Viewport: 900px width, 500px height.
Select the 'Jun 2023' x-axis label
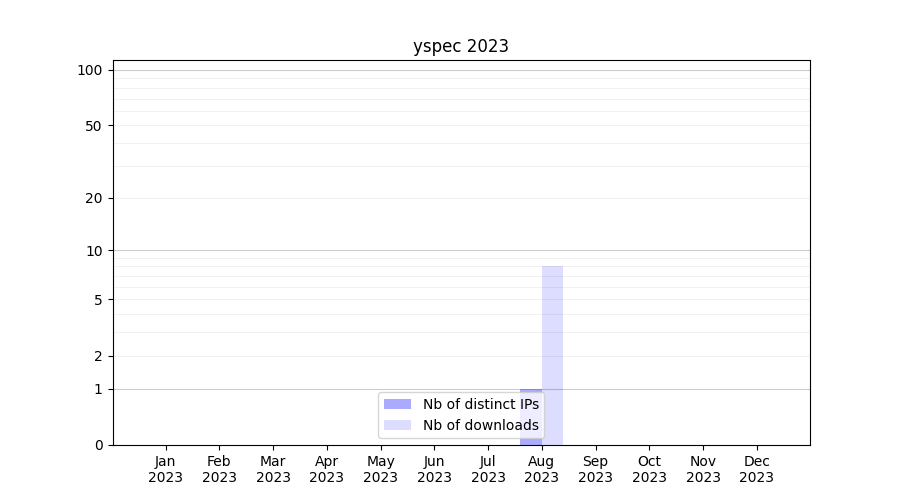point(434,469)
